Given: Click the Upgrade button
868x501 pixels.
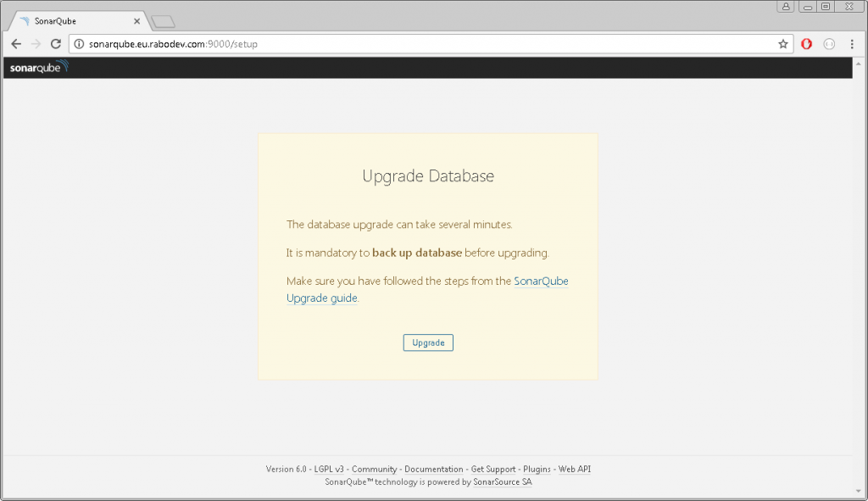Looking at the screenshot, I should click(428, 342).
